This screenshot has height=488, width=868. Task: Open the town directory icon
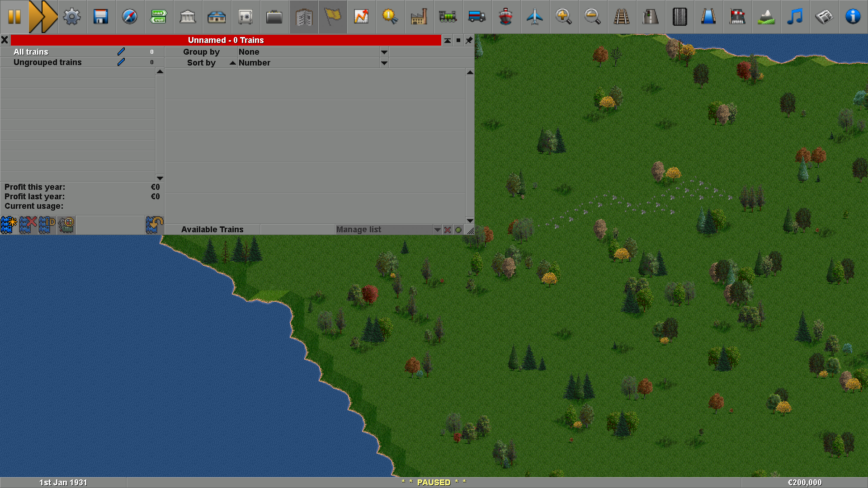[x=159, y=17]
